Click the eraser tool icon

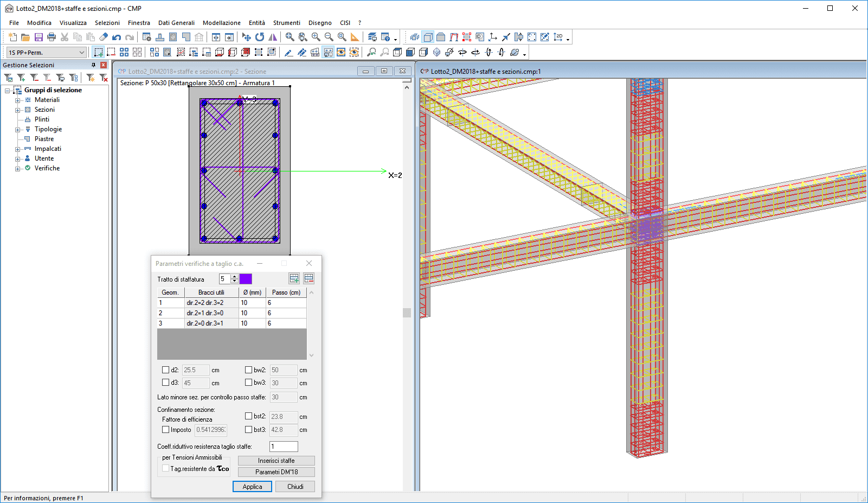104,37
